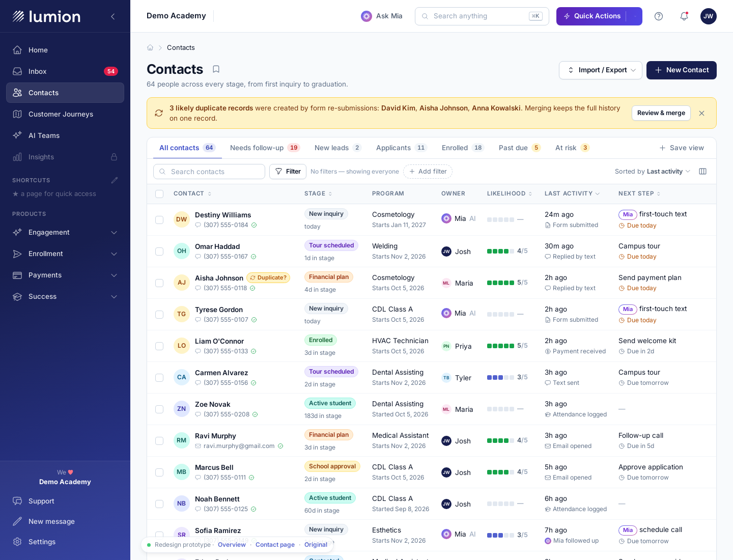Open the Filter button
The height and width of the screenshot is (560, 733).
pyautogui.click(x=288, y=172)
